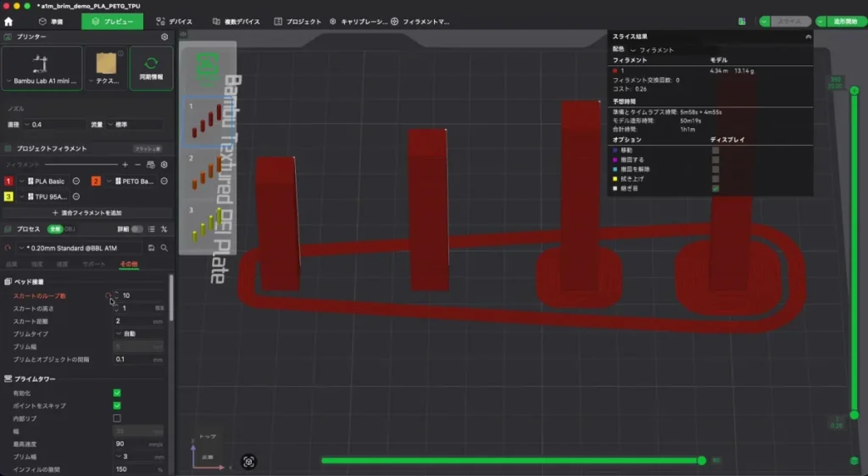Open the layers icon at bottom right
The image size is (868, 476).
pyautogui.click(x=854, y=461)
